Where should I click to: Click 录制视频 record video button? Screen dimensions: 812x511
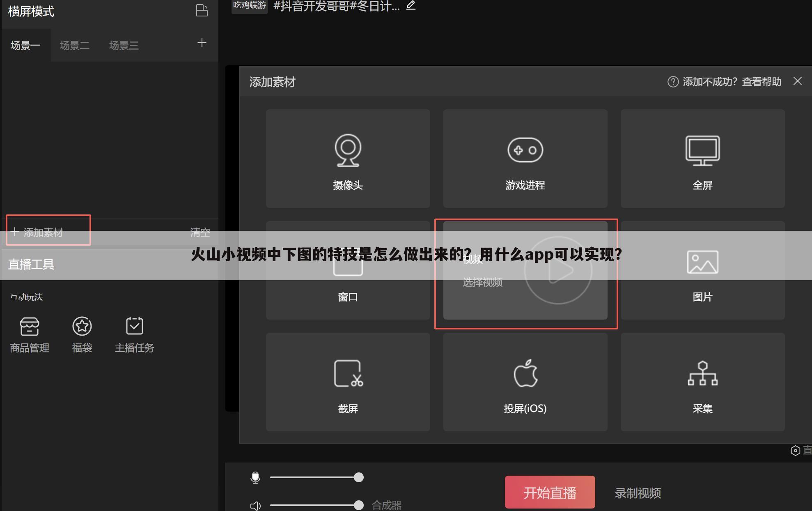638,493
